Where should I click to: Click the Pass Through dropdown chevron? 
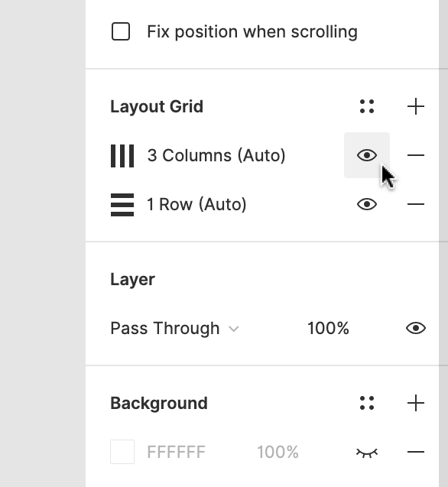click(x=234, y=329)
